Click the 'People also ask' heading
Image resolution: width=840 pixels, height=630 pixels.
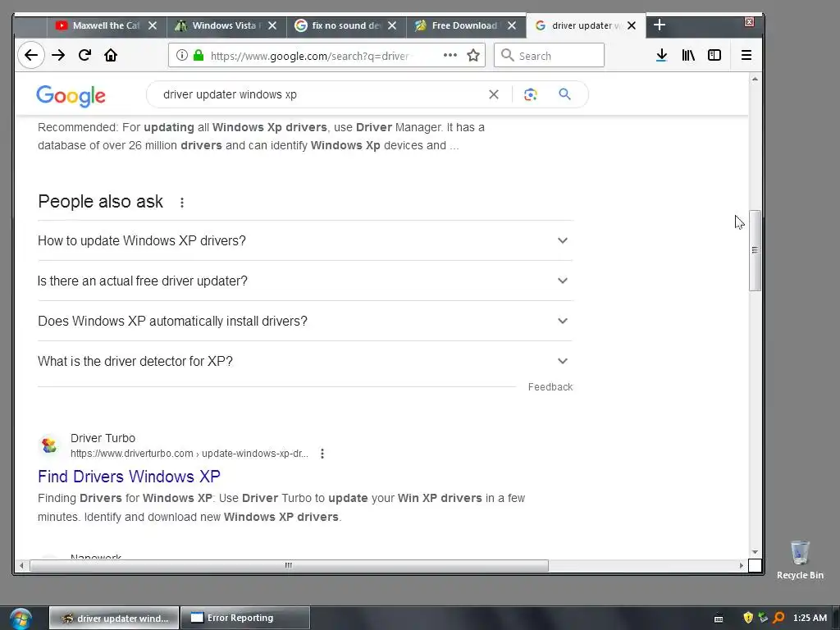(x=100, y=202)
